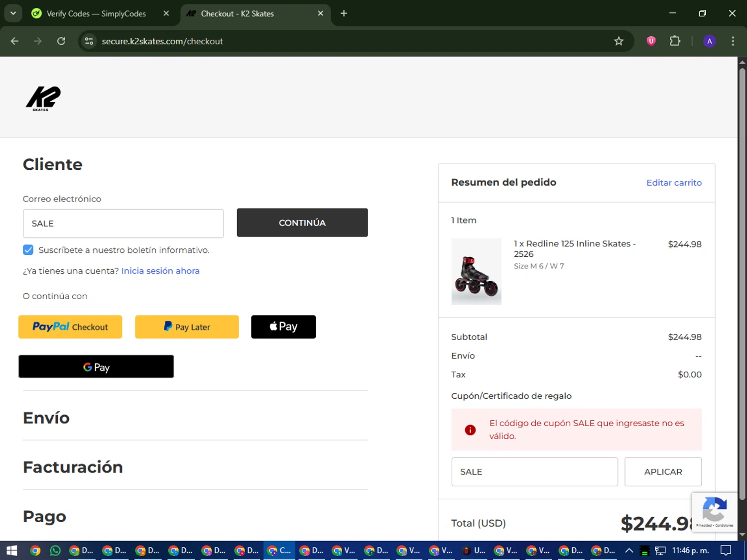The width and height of the screenshot is (747, 560).
Task: Show hidden system tray icons
Action: point(629,551)
